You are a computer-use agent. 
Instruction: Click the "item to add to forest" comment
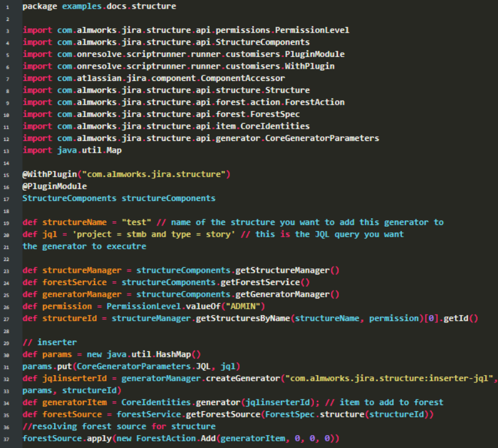(391, 403)
